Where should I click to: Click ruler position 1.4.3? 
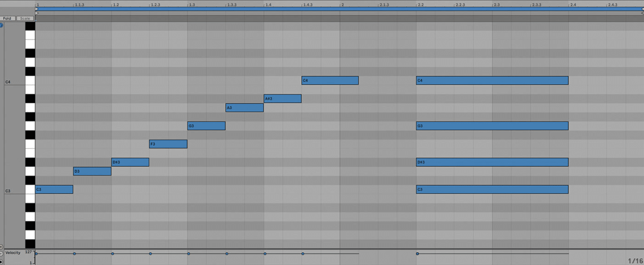click(x=308, y=5)
